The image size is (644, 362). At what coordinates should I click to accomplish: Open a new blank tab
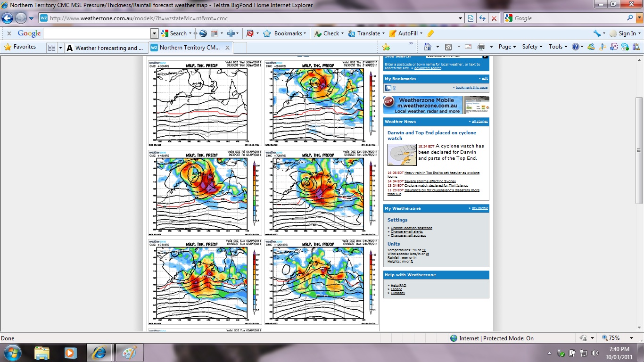tap(240, 48)
